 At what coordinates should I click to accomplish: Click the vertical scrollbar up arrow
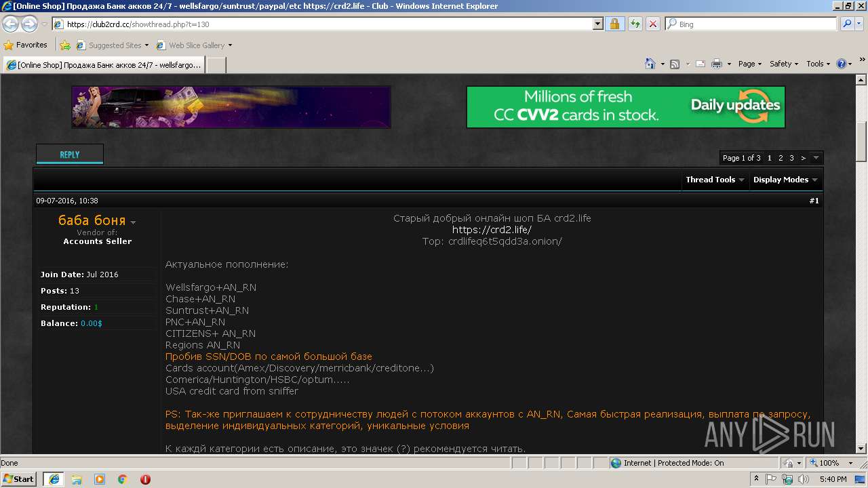[x=861, y=79]
